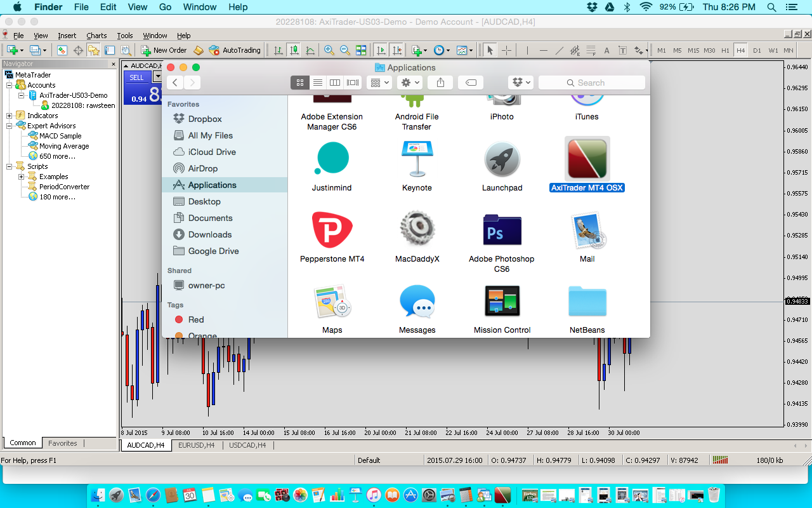This screenshot has width=812, height=508.
Task: Switch timeframe to H1
Action: [725, 50]
